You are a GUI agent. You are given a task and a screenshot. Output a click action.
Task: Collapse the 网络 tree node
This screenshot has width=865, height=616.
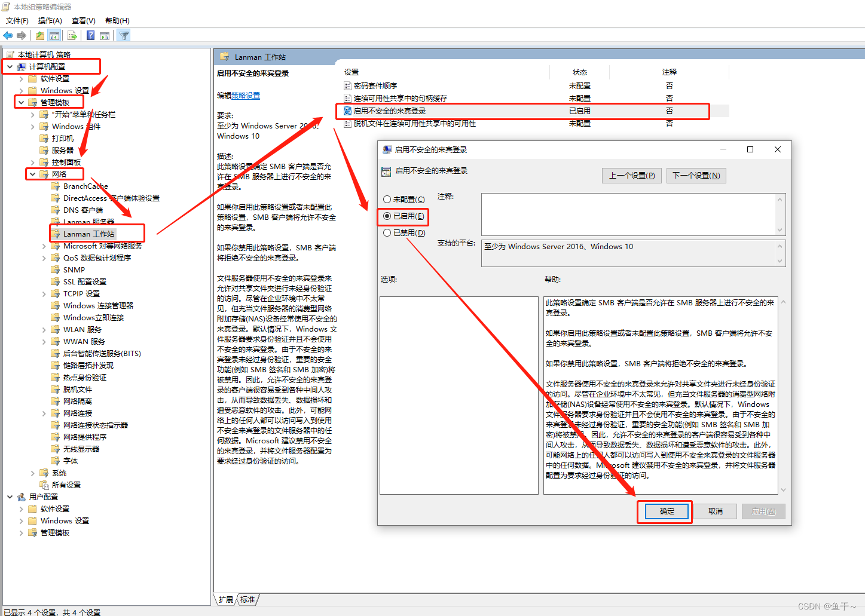point(33,174)
